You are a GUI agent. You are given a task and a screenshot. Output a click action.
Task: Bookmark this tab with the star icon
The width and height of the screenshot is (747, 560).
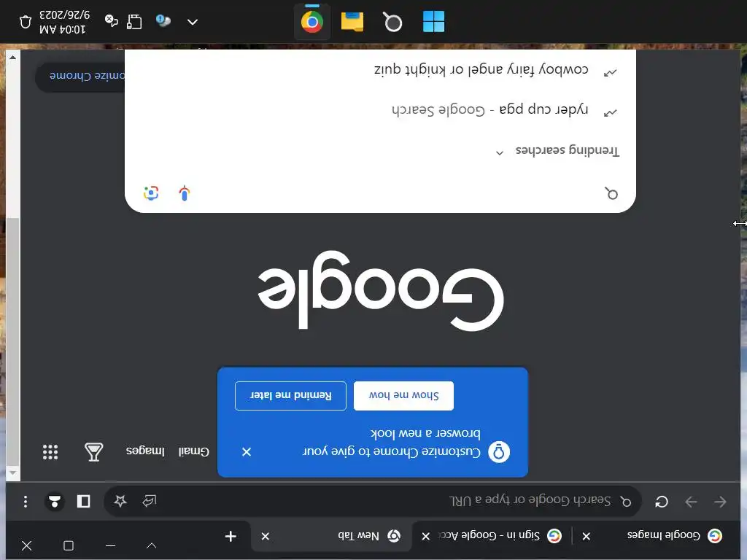tap(120, 501)
